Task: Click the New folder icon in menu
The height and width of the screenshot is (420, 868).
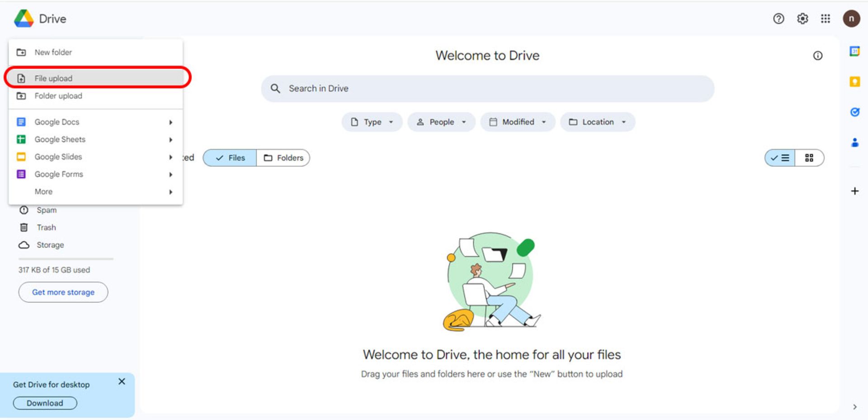Action: click(21, 52)
